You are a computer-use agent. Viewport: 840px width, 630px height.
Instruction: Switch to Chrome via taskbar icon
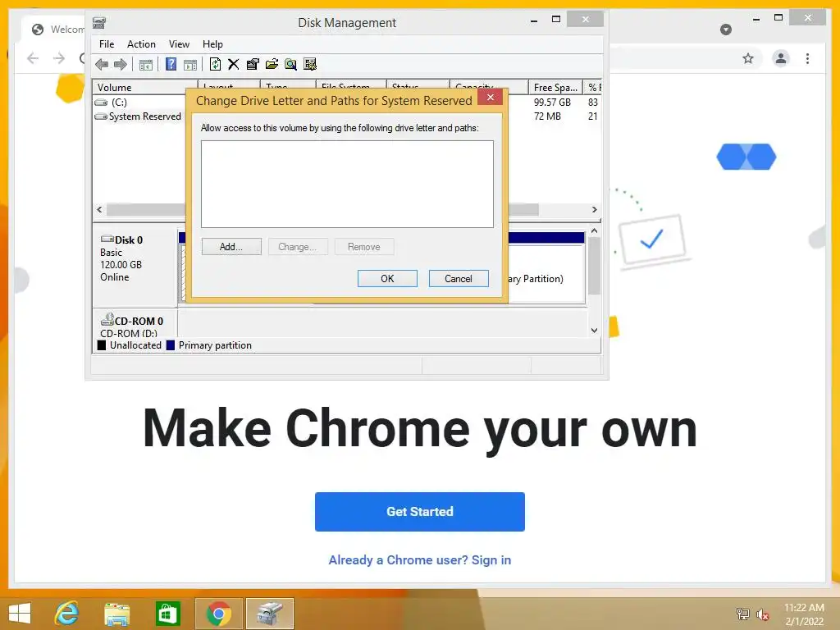[x=218, y=614]
